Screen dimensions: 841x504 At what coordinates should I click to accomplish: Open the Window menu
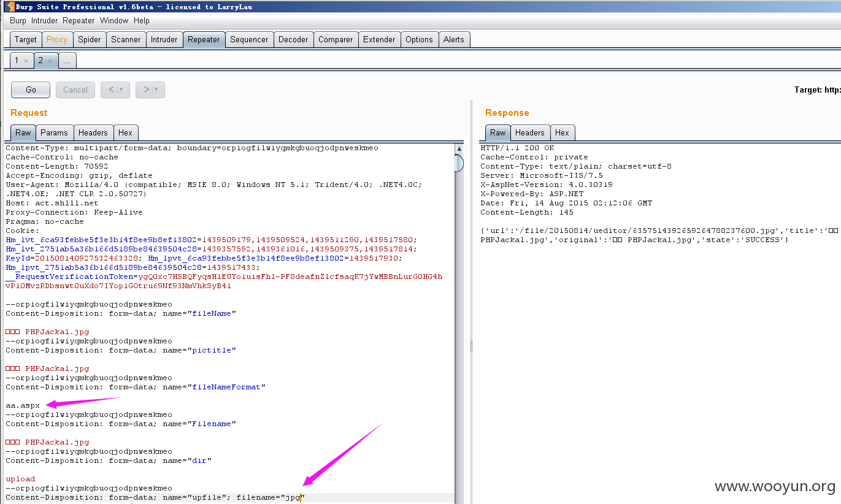click(x=114, y=20)
